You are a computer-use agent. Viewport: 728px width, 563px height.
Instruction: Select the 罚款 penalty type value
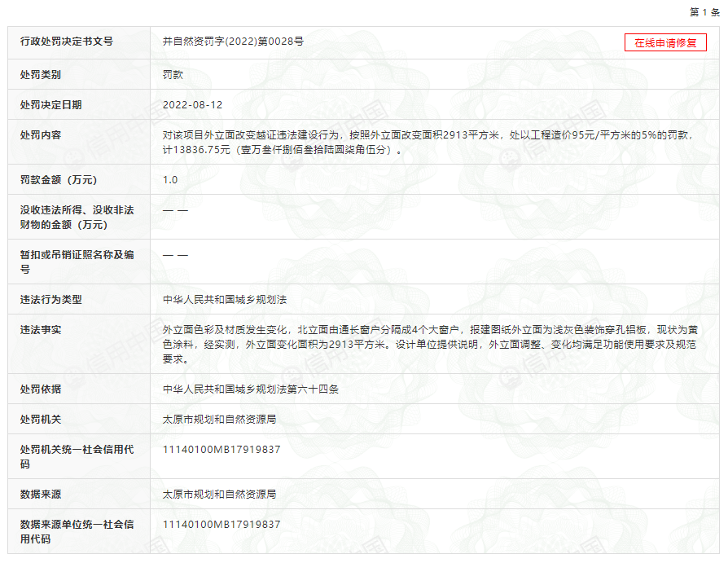173,75
